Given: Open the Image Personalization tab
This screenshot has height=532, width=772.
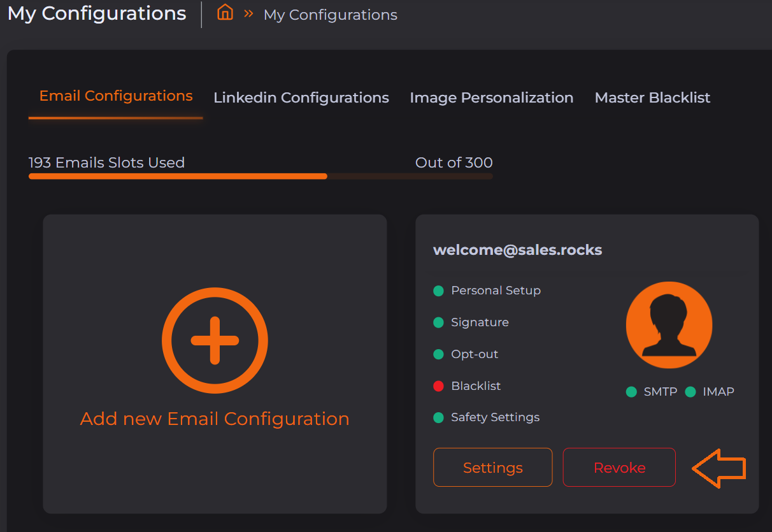Looking at the screenshot, I should click(x=491, y=97).
